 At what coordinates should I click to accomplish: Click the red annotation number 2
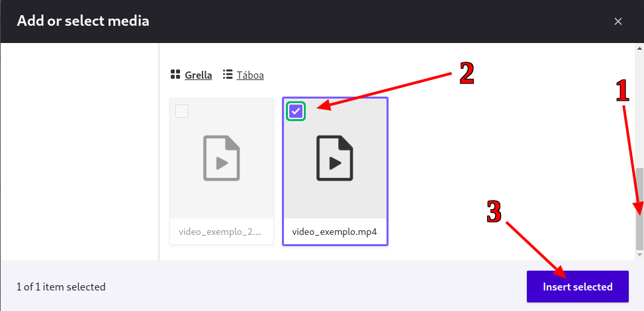tap(467, 74)
